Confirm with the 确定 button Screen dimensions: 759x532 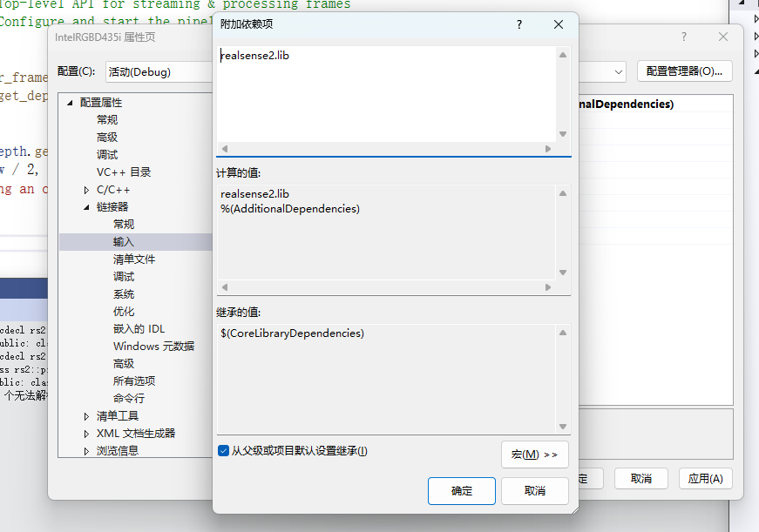(462, 491)
